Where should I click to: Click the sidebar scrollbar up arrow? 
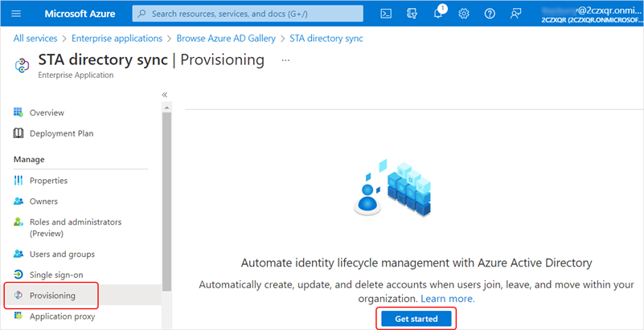coord(166,108)
